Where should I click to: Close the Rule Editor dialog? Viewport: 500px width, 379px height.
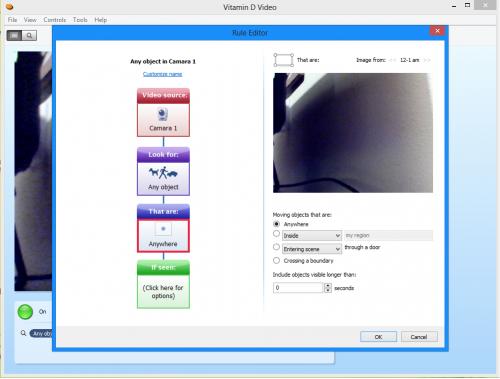(437, 31)
